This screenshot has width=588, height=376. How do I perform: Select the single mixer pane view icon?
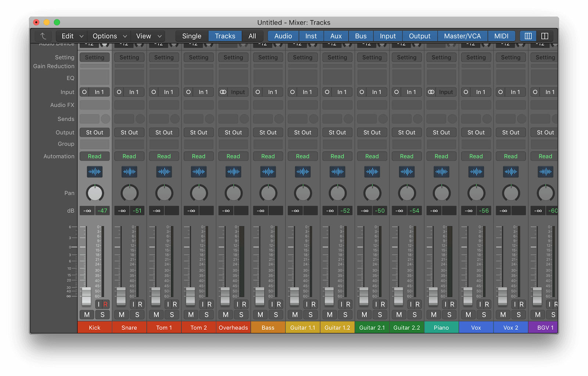(x=528, y=36)
